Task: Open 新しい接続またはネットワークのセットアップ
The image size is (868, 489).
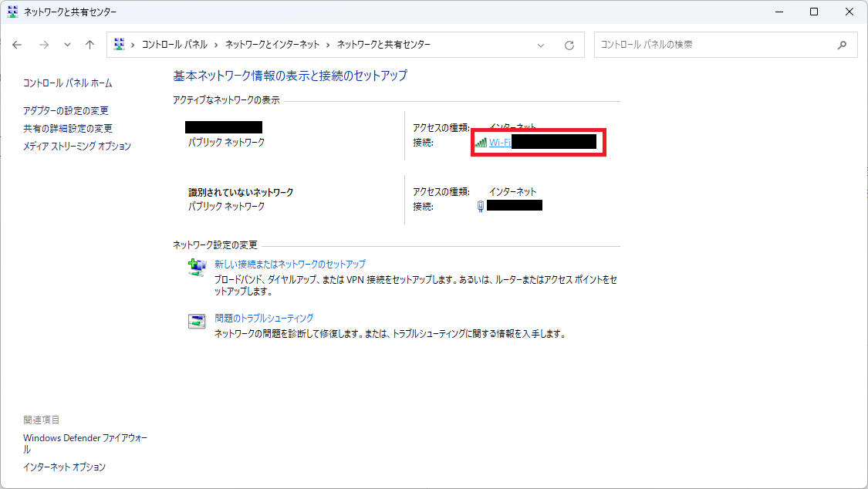Action: [290, 265]
